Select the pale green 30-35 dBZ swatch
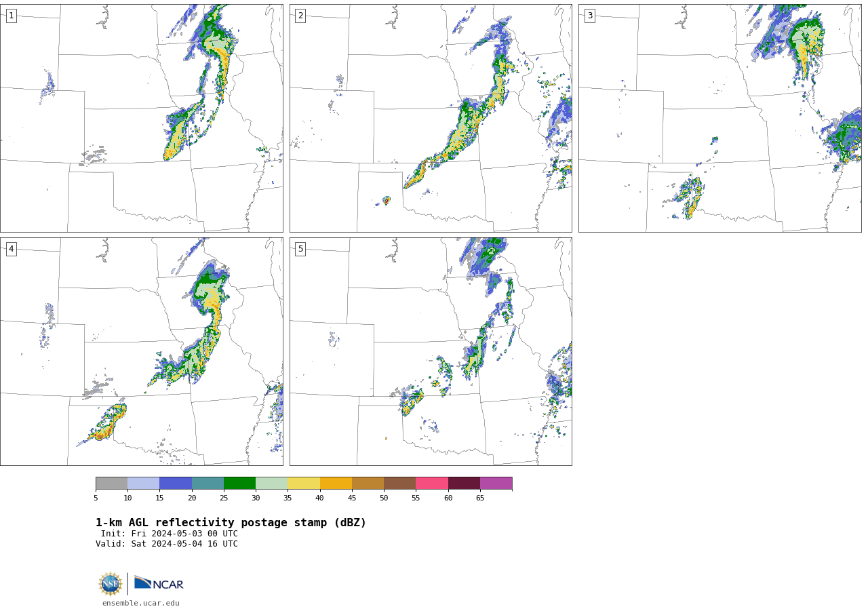Viewport: 868px width, 611px height. [x=272, y=484]
